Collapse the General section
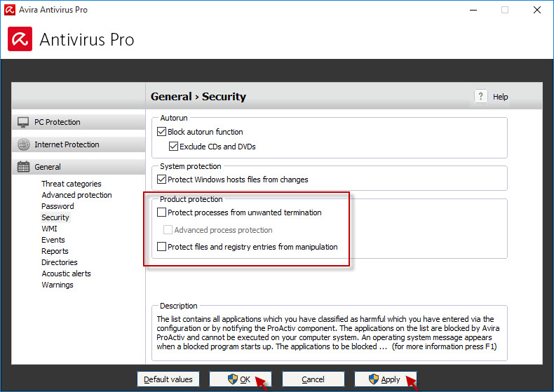The height and width of the screenshot is (392, 554). point(79,167)
